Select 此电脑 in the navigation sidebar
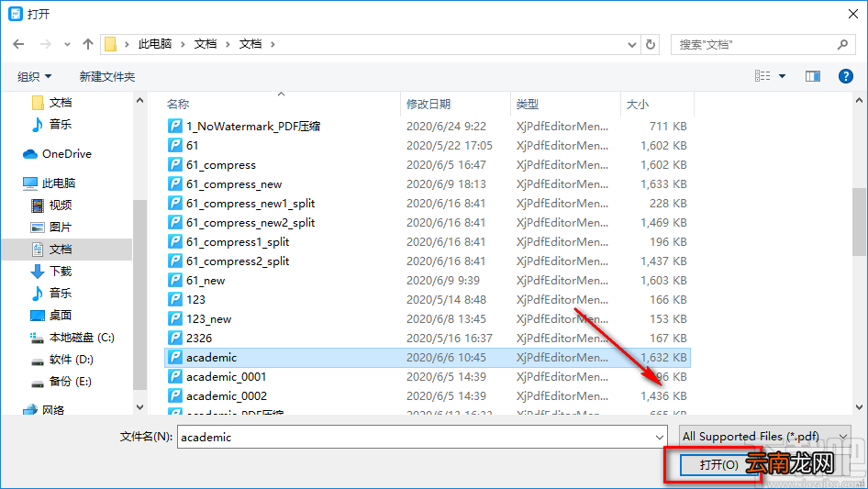This screenshot has width=868, height=489. point(58,183)
